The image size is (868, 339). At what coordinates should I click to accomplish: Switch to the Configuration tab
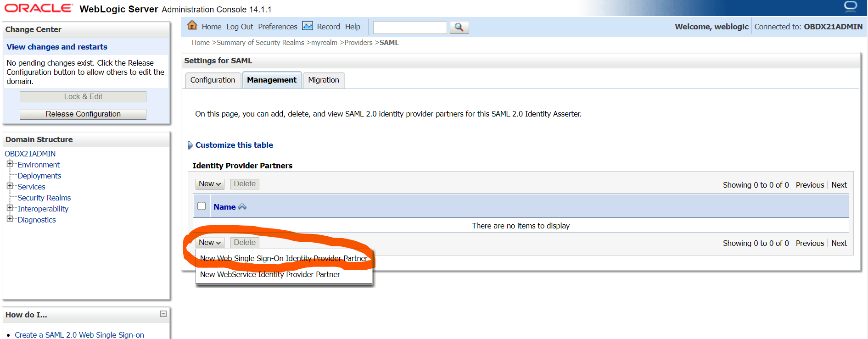coord(213,80)
